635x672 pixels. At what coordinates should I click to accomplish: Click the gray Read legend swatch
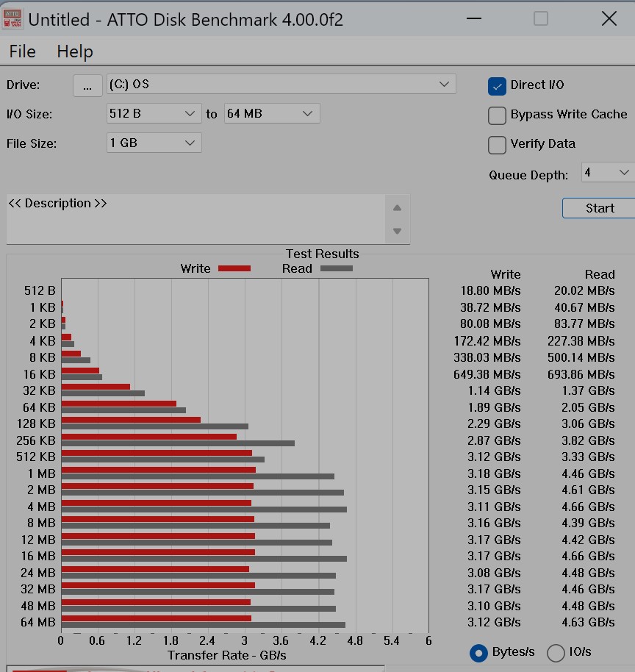pyautogui.click(x=336, y=269)
